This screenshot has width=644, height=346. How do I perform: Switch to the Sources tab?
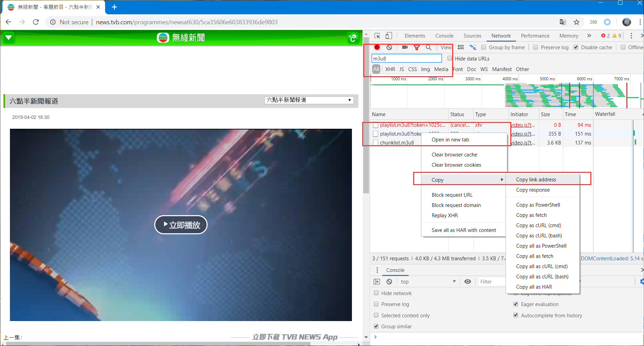pos(472,36)
